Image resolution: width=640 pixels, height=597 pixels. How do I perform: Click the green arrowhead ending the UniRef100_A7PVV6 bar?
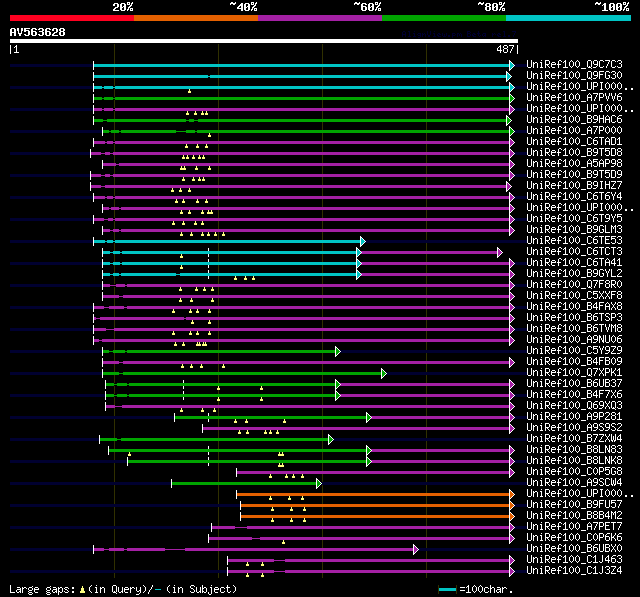[x=512, y=98]
